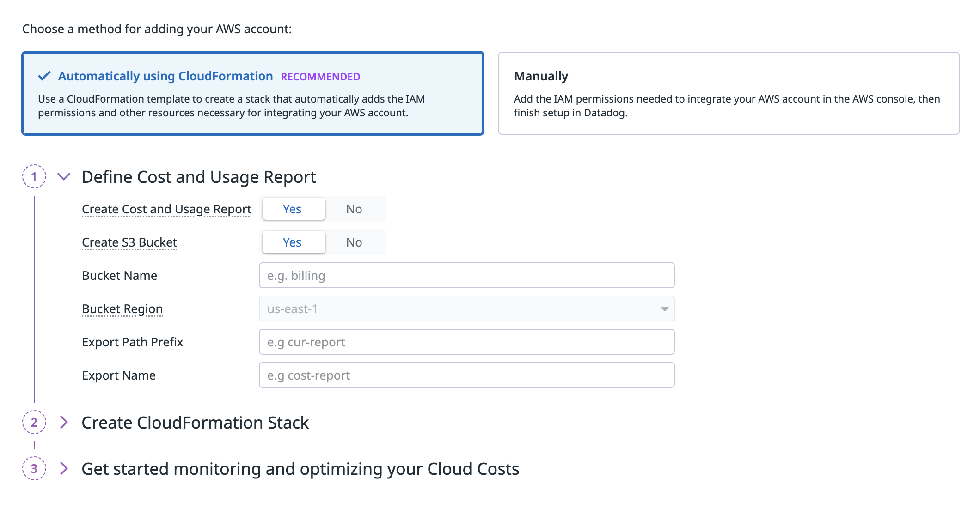The width and height of the screenshot is (980, 508).
Task: Select No for Create S3 Bucket
Action: (354, 242)
